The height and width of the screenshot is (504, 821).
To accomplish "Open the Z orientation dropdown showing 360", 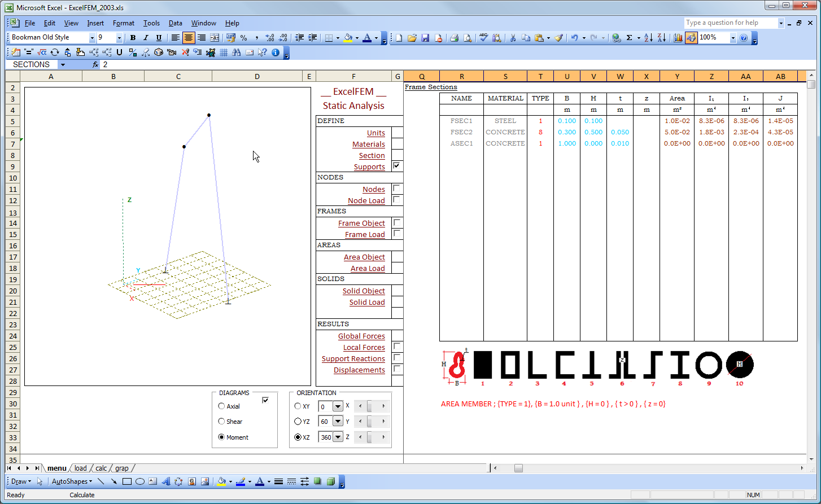I will (x=338, y=437).
